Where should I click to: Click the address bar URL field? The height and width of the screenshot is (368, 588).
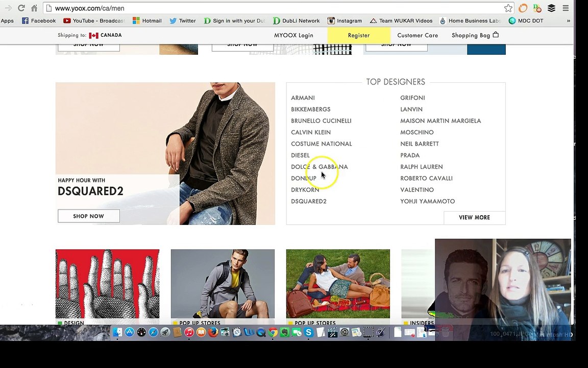(278, 8)
